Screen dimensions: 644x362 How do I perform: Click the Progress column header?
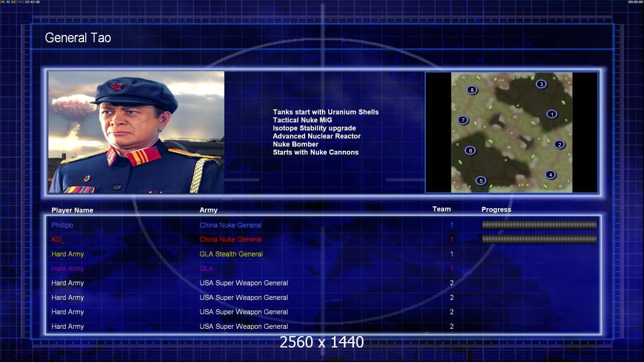click(x=496, y=209)
